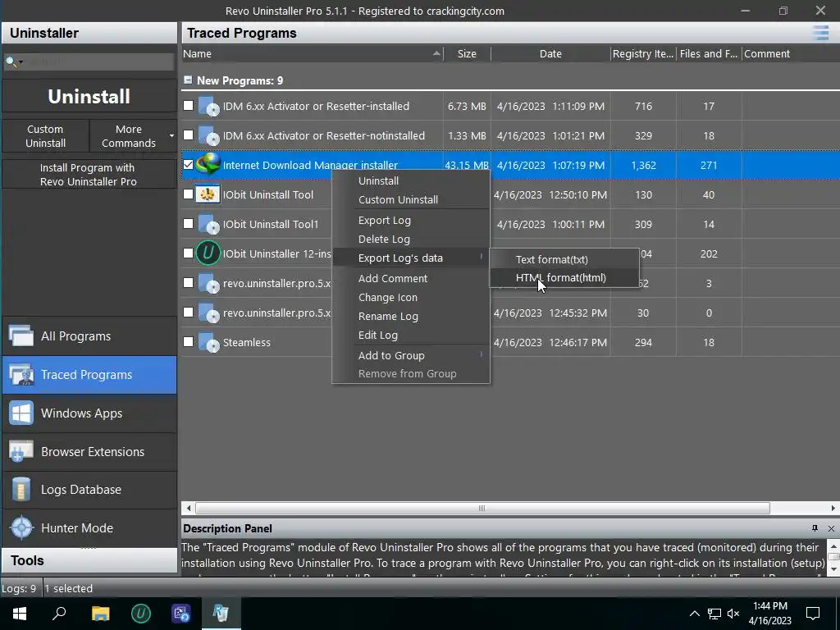
Task: Select Uninstall from the context menu
Action: point(411,181)
